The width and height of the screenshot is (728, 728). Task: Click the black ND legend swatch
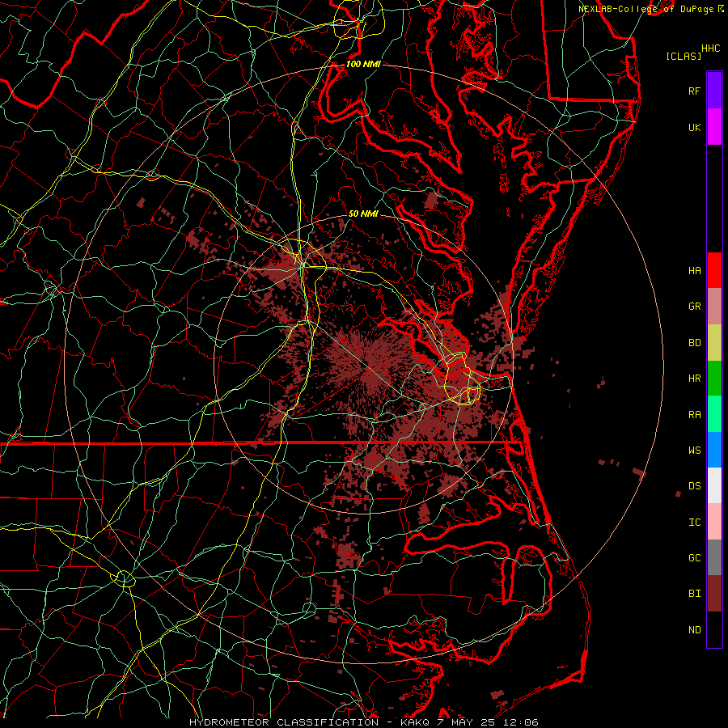point(714,629)
